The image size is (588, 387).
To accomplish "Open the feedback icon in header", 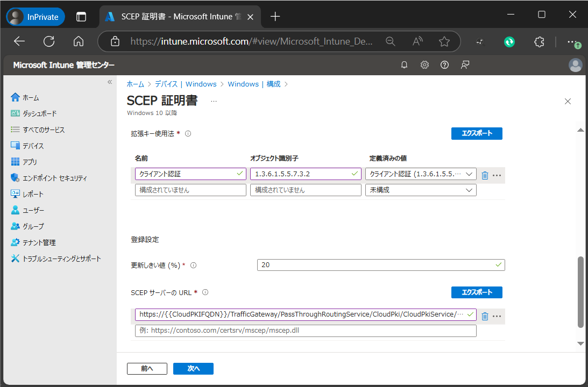I will 465,65.
